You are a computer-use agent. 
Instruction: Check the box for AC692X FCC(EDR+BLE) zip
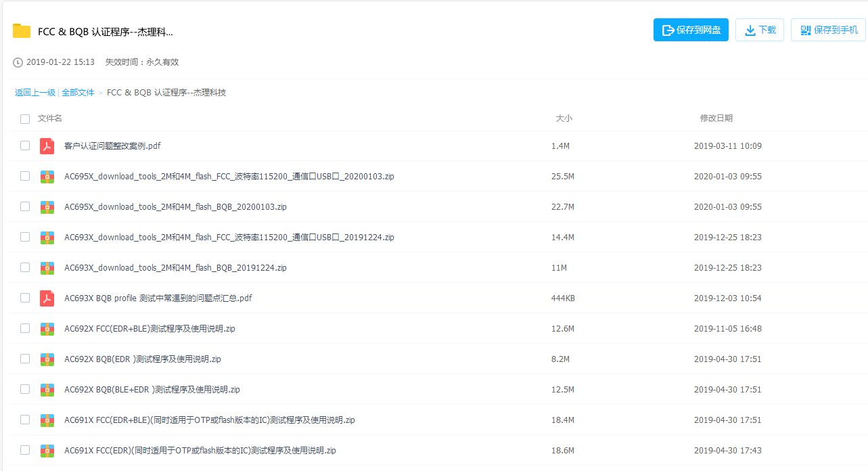tap(25, 328)
